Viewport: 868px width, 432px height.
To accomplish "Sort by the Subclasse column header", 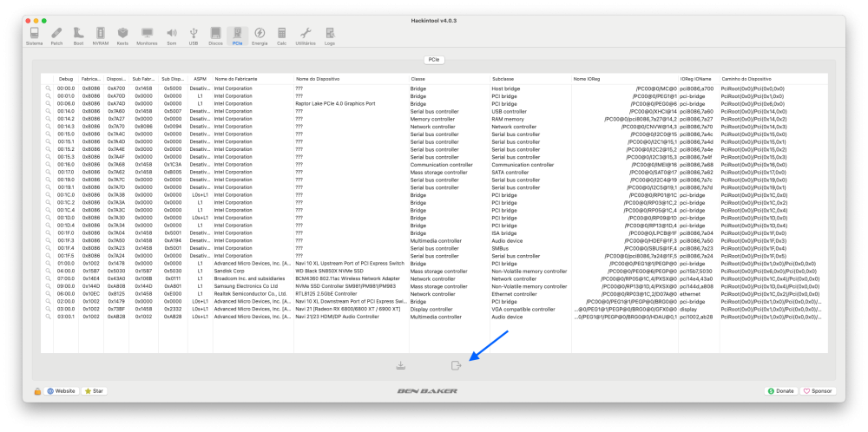I will (530, 79).
